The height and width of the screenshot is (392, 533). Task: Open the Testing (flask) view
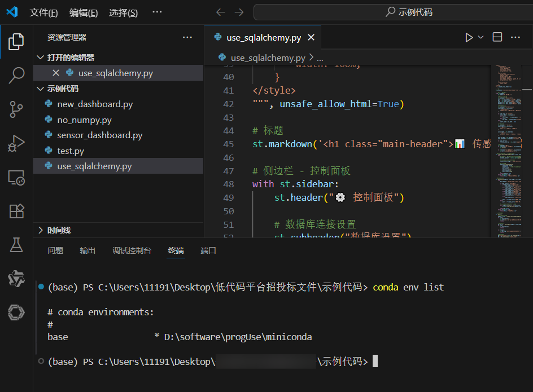click(x=16, y=245)
